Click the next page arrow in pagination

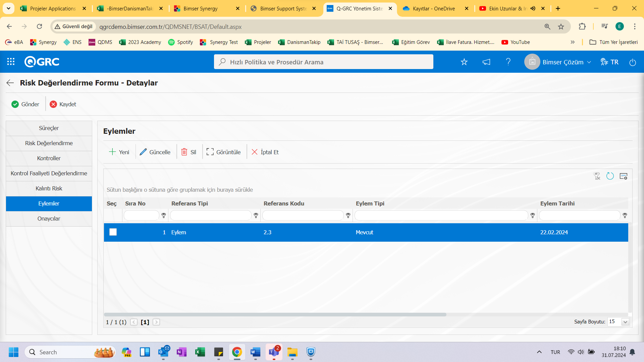(156, 322)
